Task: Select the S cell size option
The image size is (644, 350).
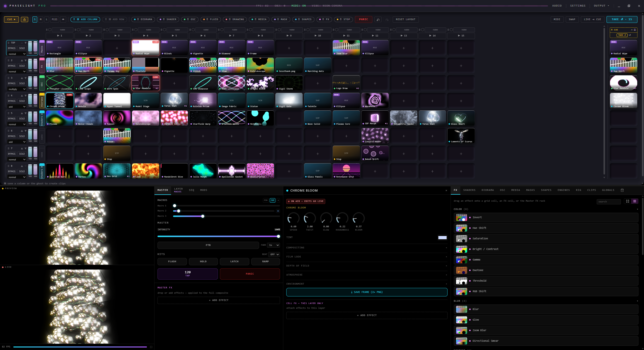Action: coord(35,19)
